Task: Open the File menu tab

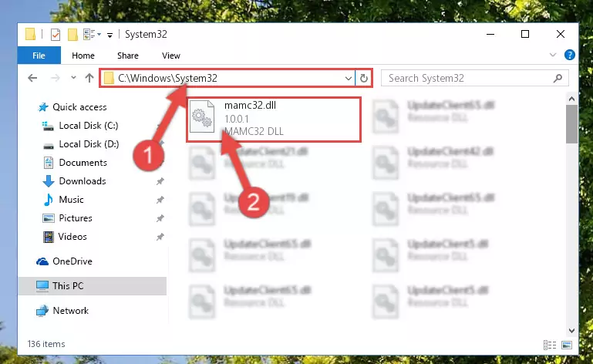Action: (x=39, y=56)
